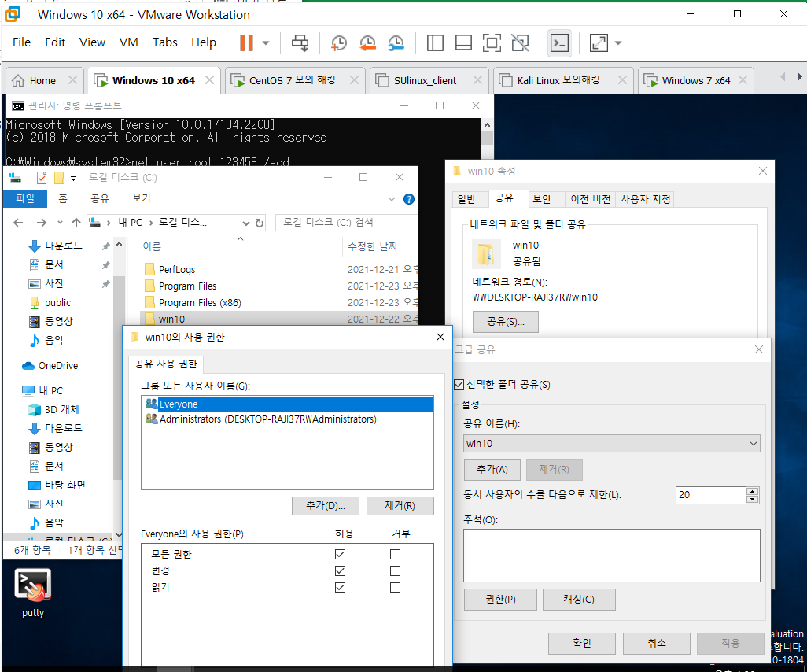Screen dimensions: 807x672
Task: Click the 권한(P) button
Action: [x=500, y=600]
